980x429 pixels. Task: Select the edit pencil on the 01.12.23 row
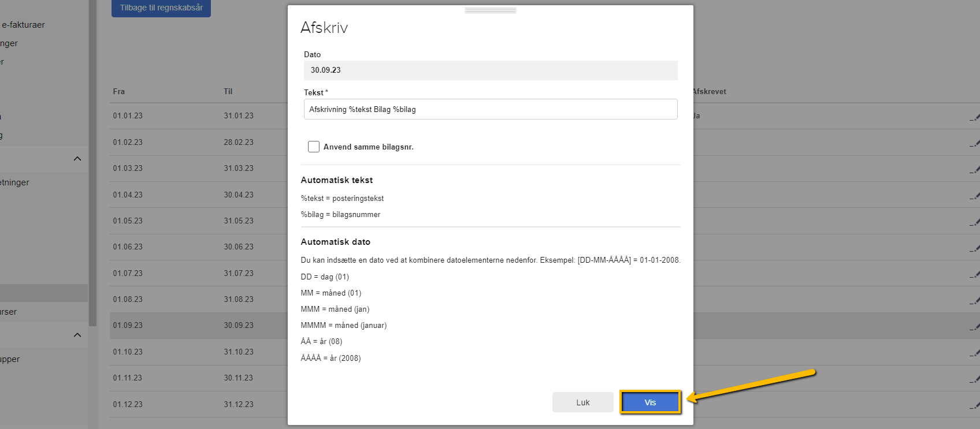[974, 406]
